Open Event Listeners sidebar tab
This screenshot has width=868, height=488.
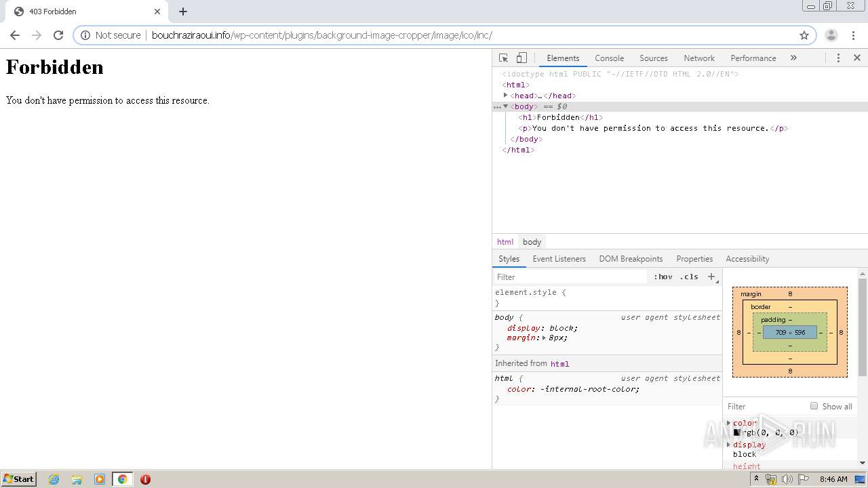tap(559, 259)
